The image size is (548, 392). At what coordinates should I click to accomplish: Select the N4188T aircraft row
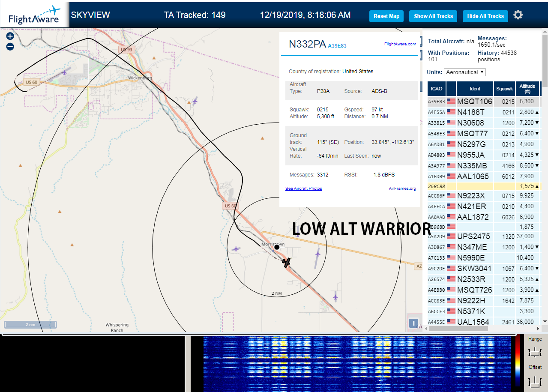point(484,112)
